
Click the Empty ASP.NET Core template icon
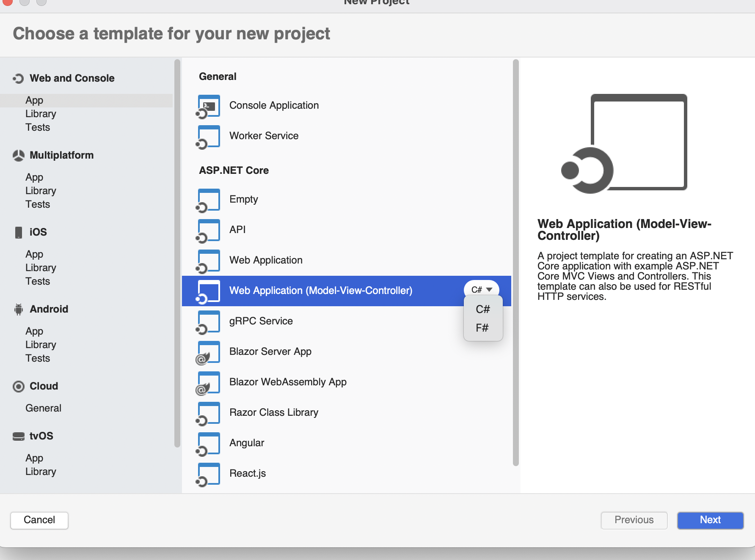tap(208, 200)
